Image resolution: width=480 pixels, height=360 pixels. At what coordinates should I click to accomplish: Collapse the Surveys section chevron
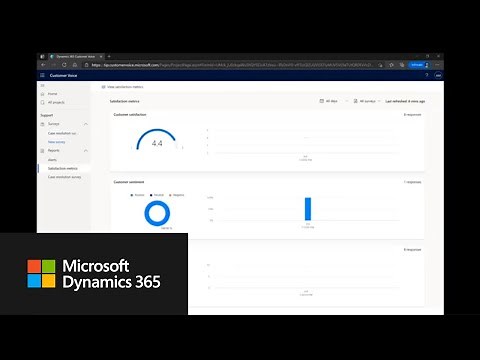click(86, 124)
